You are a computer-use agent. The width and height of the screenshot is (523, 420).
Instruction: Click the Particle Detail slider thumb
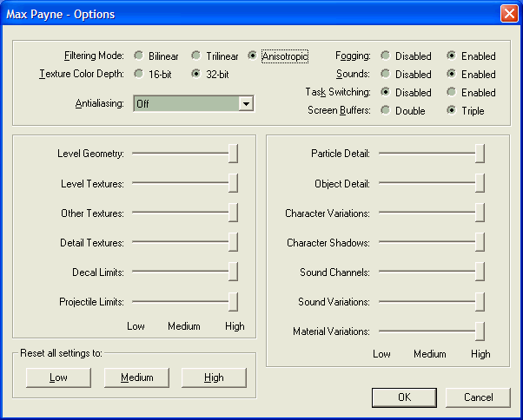coord(480,154)
